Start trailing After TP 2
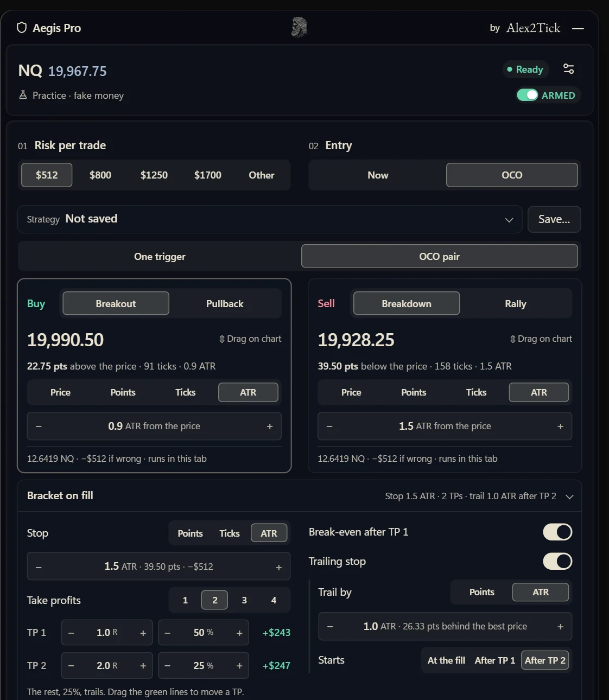The height and width of the screenshot is (700, 609). coord(545,660)
